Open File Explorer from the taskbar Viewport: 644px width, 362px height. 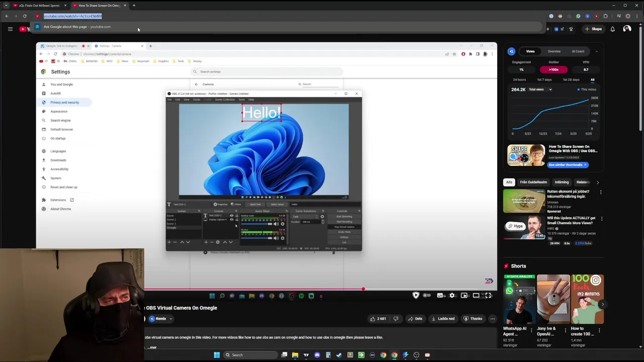click(x=295, y=355)
